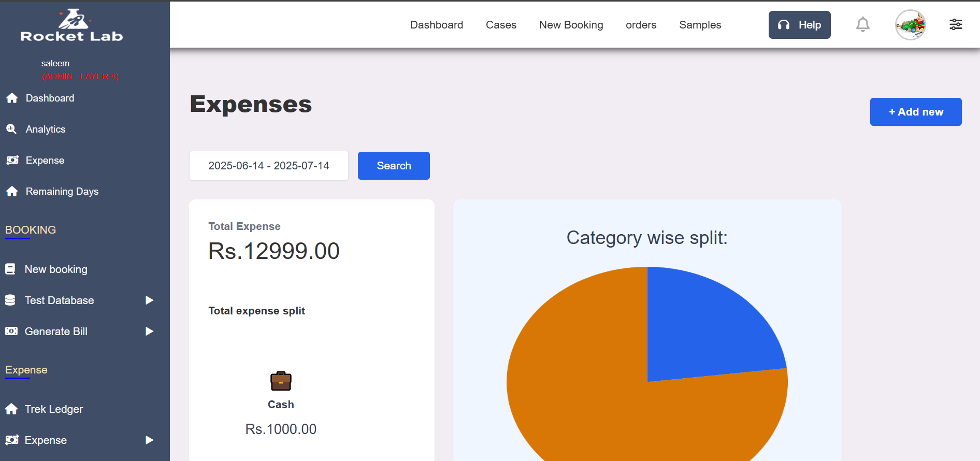The height and width of the screenshot is (461, 980).
Task: Open the filter settings icon top right
Action: (x=956, y=24)
